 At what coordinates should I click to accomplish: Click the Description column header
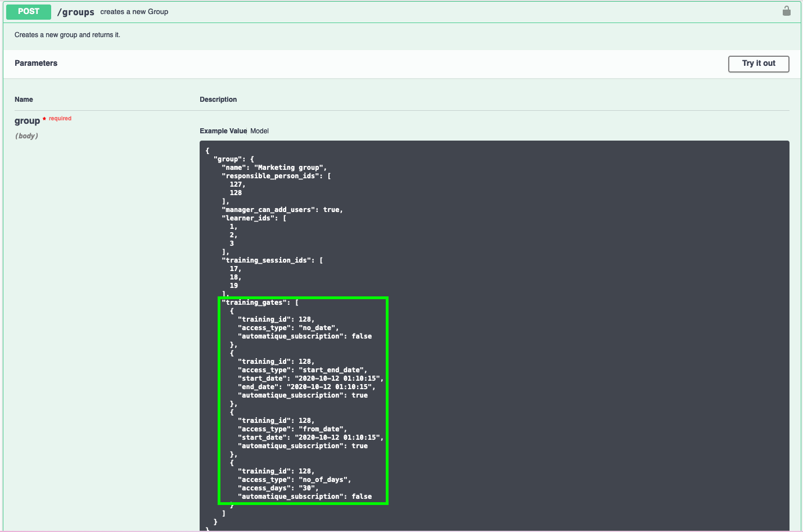point(218,100)
